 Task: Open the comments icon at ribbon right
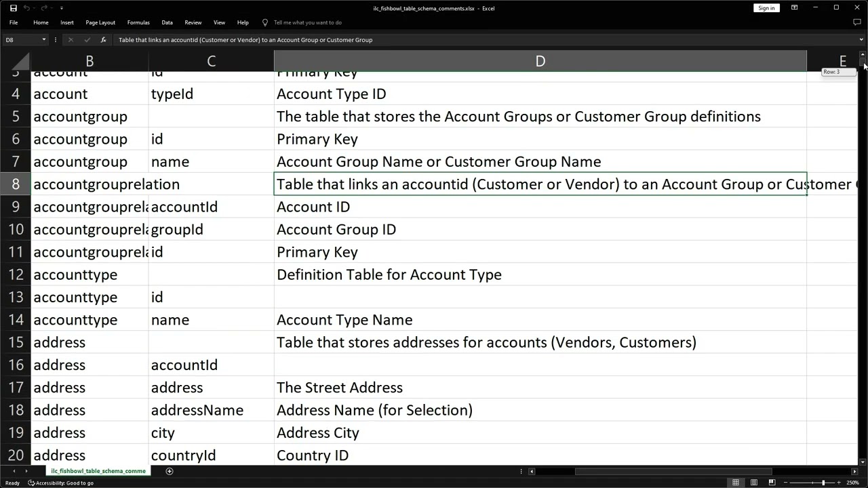[x=856, y=22]
